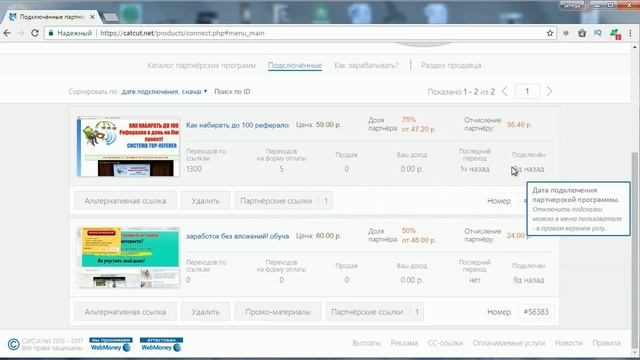
Task: Open the Реклама footer link
Action: click(404, 343)
